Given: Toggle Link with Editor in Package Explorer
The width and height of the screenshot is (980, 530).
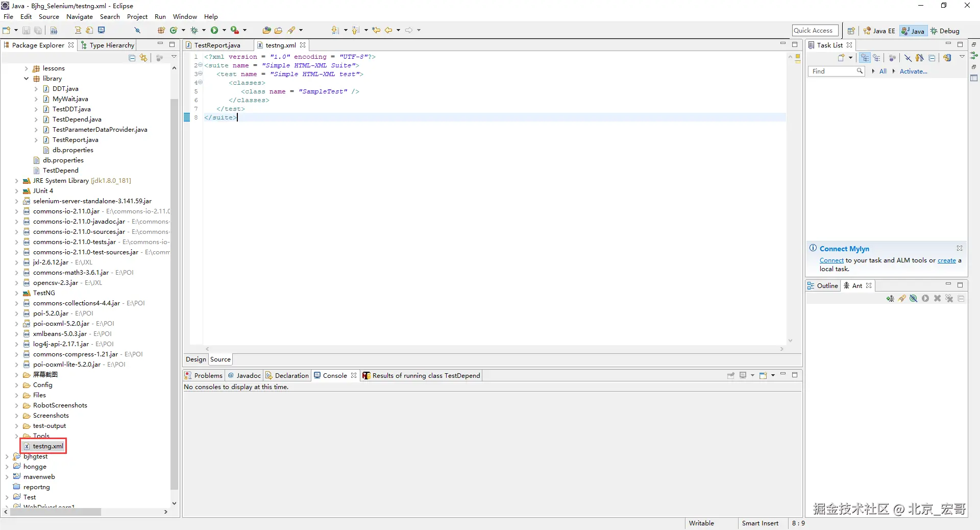Looking at the screenshot, I should tap(144, 58).
